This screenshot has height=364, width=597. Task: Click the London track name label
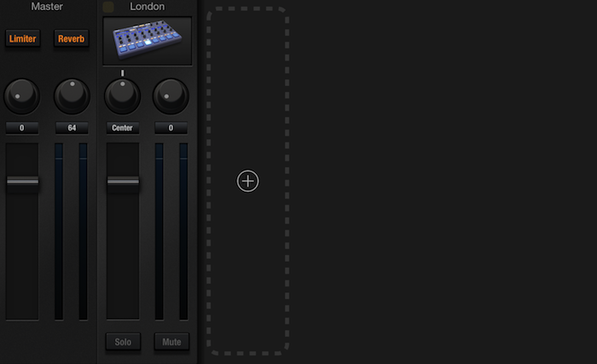(x=148, y=7)
